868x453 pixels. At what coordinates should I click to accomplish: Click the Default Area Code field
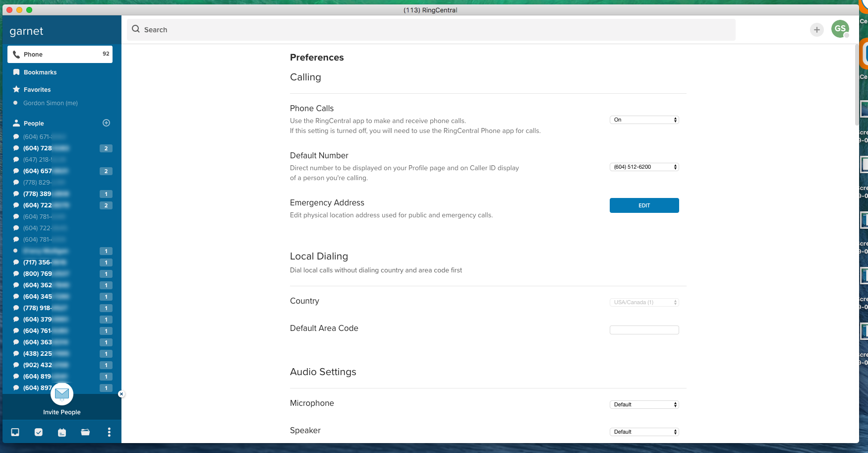pyautogui.click(x=644, y=330)
